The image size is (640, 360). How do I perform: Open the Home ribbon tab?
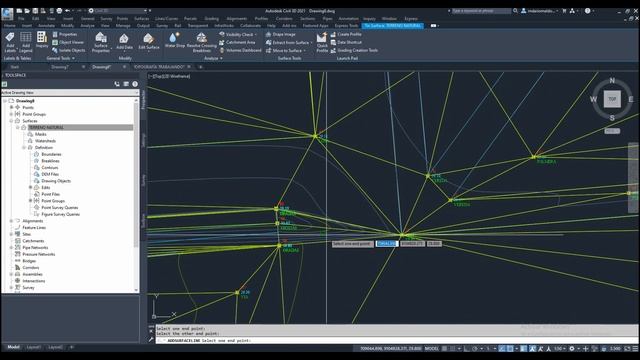point(9,25)
